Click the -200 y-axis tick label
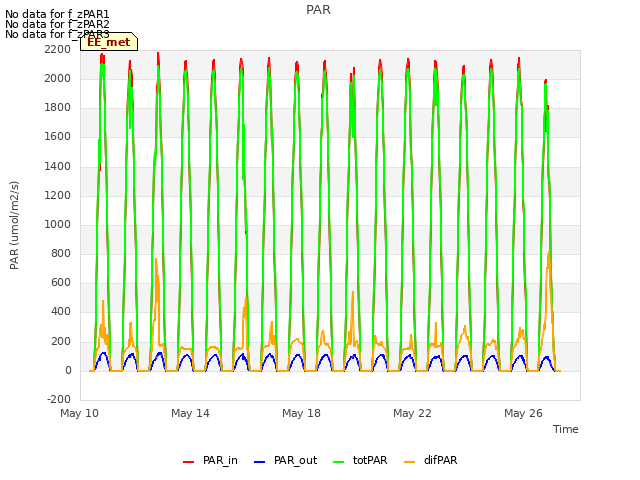Viewport: 640px width, 480px height. [x=59, y=399]
